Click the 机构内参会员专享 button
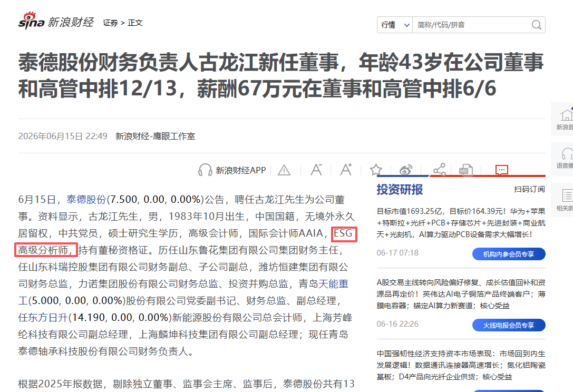This screenshot has width=573, height=392. (509, 254)
